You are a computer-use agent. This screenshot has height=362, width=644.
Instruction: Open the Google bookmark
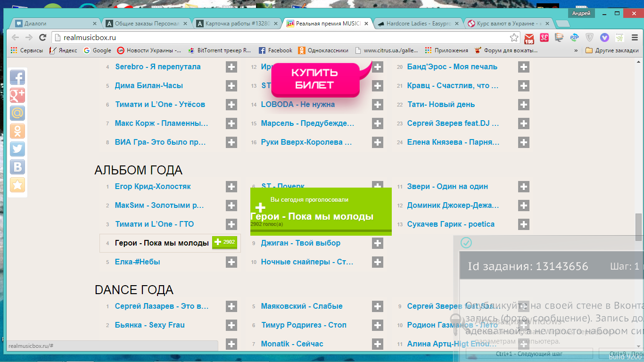point(97,50)
